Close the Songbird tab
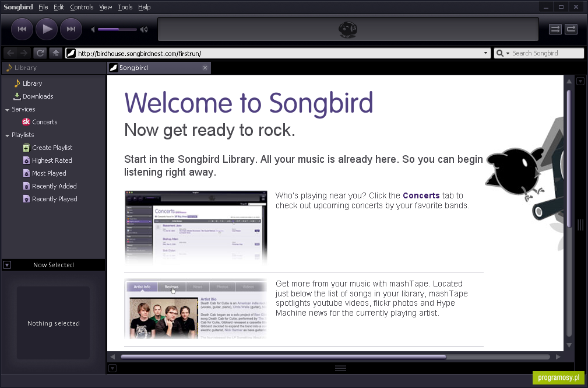This screenshot has height=388, width=588. click(x=205, y=68)
